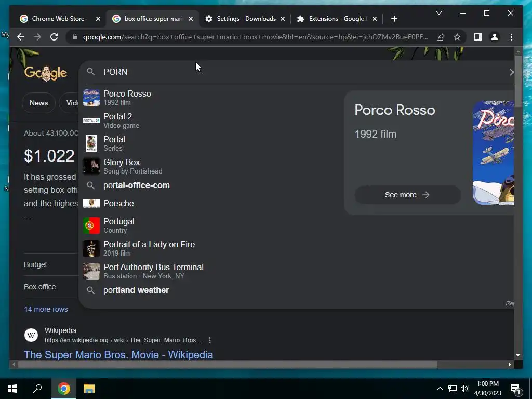Go back using the browser back arrow
Viewport: 532px width, 399px height.
[x=21, y=37]
